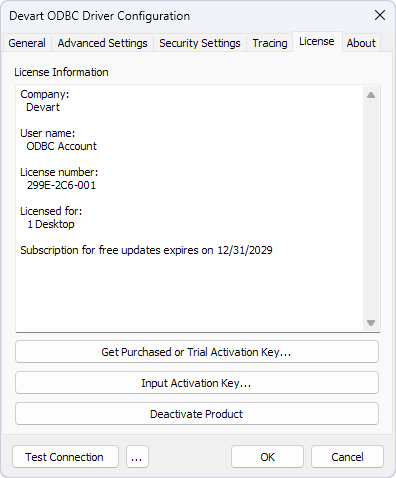Close the Devart ODBC Driver Configuration dialog
This screenshot has width=396, height=478.
pyautogui.click(x=380, y=15)
